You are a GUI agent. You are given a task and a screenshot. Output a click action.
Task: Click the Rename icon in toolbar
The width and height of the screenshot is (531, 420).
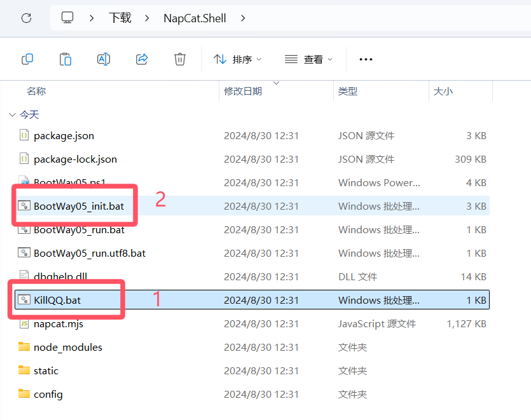104,59
